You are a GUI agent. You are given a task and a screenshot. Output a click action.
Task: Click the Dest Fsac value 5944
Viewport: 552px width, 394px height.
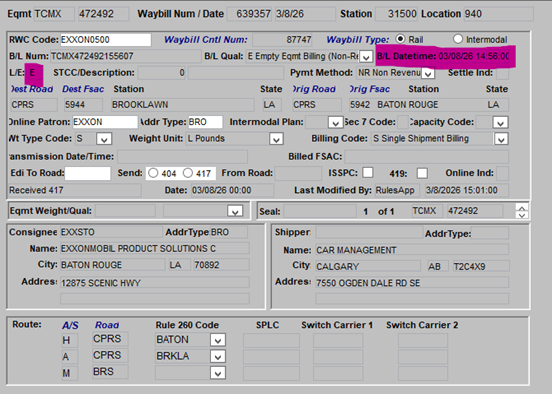[x=83, y=105]
